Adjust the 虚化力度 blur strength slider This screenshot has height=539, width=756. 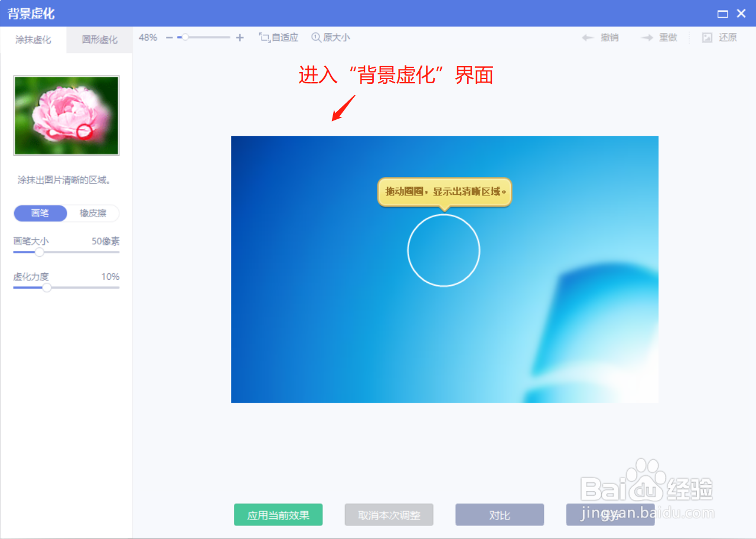tap(47, 288)
